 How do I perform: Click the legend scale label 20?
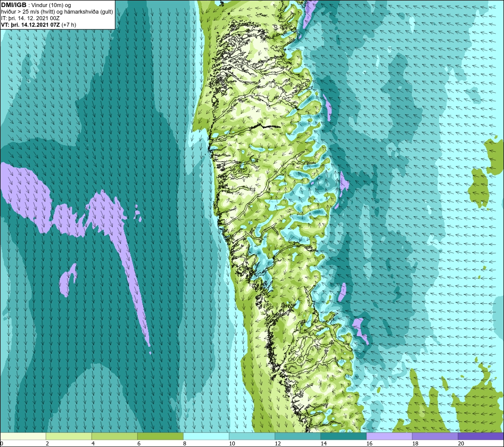(x=461, y=443)
